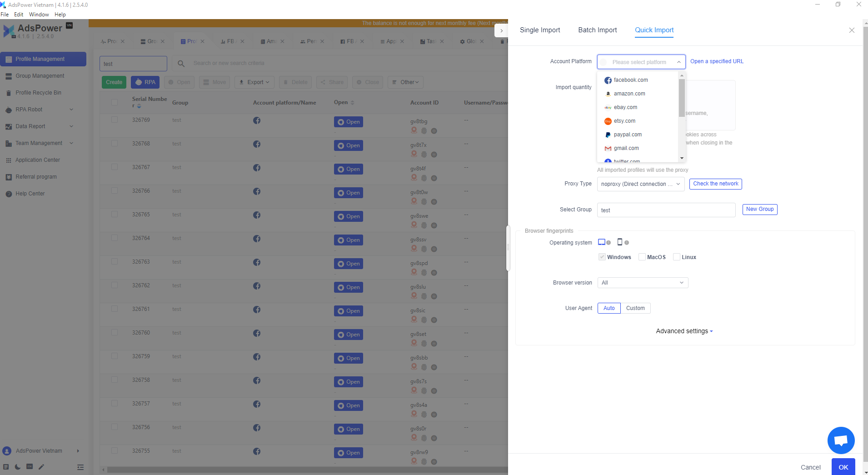Expand the Proxy Type dropdown
This screenshot has width=868, height=475.
[x=640, y=184]
